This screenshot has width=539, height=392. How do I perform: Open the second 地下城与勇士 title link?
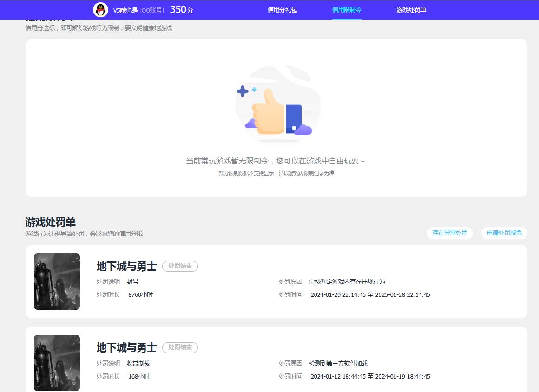[x=126, y=347]
